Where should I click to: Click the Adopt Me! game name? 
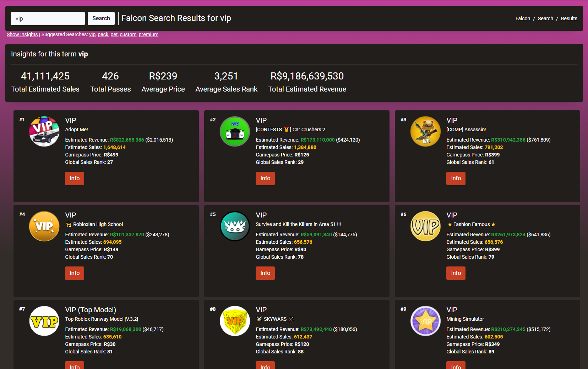(76, 130)
